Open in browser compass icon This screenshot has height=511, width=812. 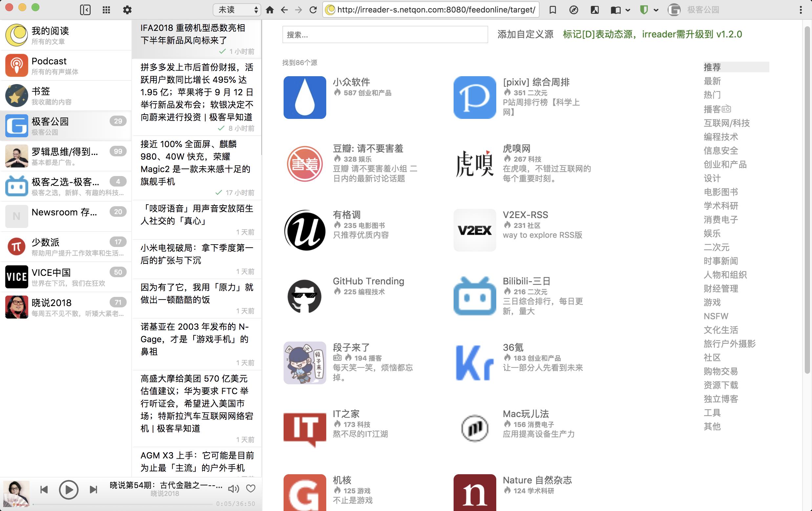(x=574, y=10)
